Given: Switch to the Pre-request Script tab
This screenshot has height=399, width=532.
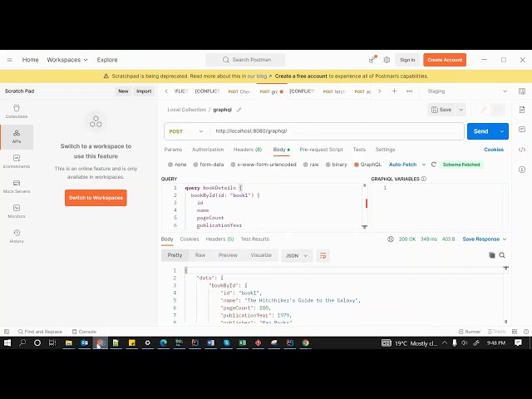Looking at the screenshot, I should point(321,150).
